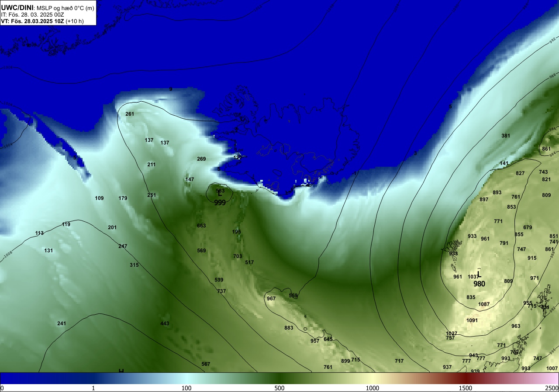Click the 2500 label on the color scale
Screen dimensions: 559x392
click(552, 388)
